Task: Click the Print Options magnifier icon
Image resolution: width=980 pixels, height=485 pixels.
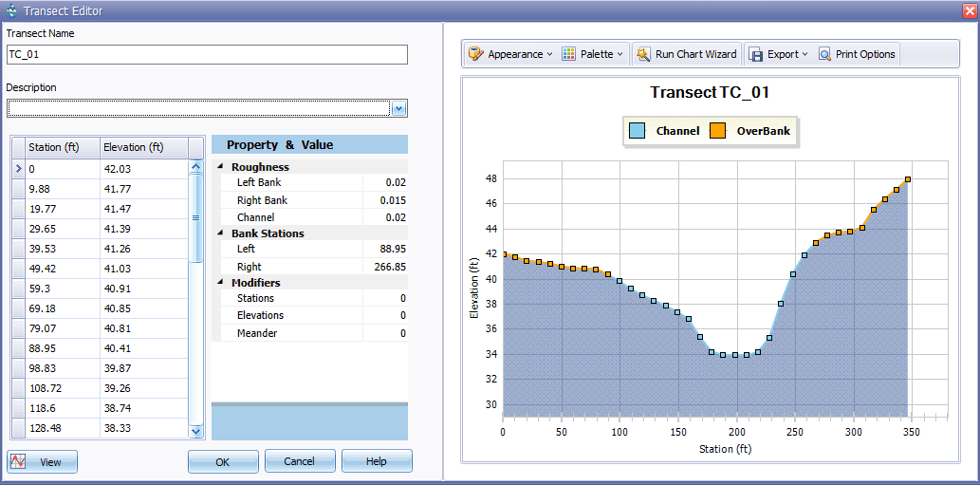Action: click(x=824, y=54)
